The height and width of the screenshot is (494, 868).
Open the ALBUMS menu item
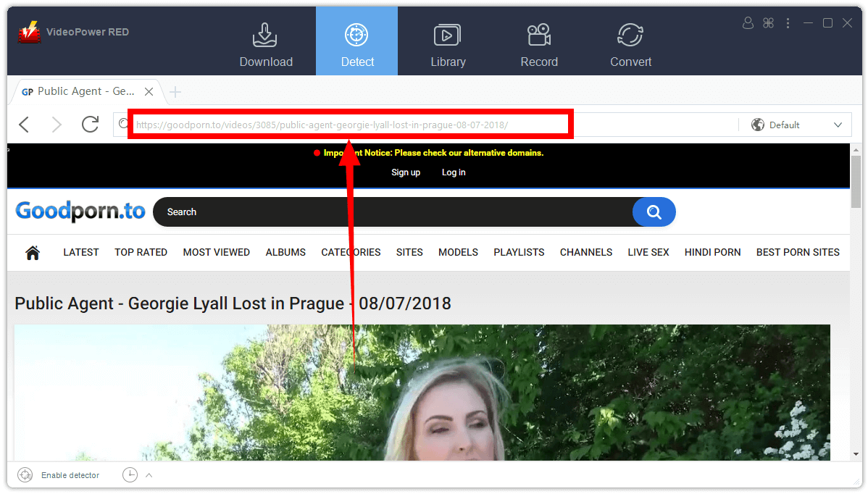coord(285,253)
